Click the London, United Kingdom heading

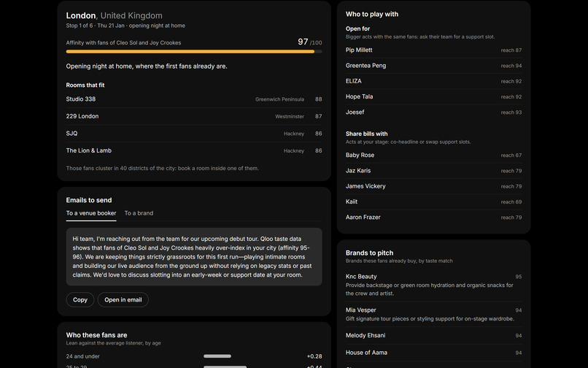114,16
